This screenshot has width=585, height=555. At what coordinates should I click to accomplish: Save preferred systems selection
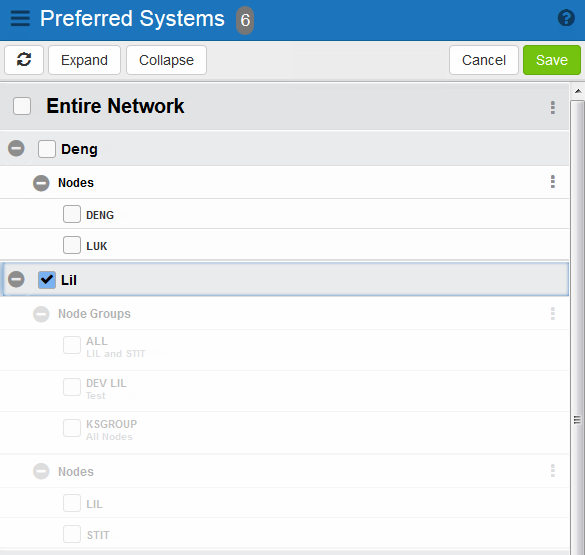(552, 60)
